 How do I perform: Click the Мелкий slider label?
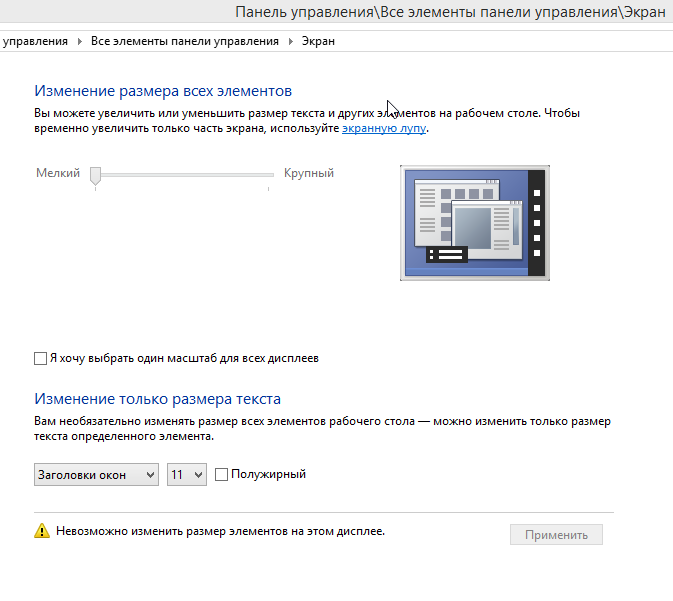pyautogui.click(x=58, y=173)
